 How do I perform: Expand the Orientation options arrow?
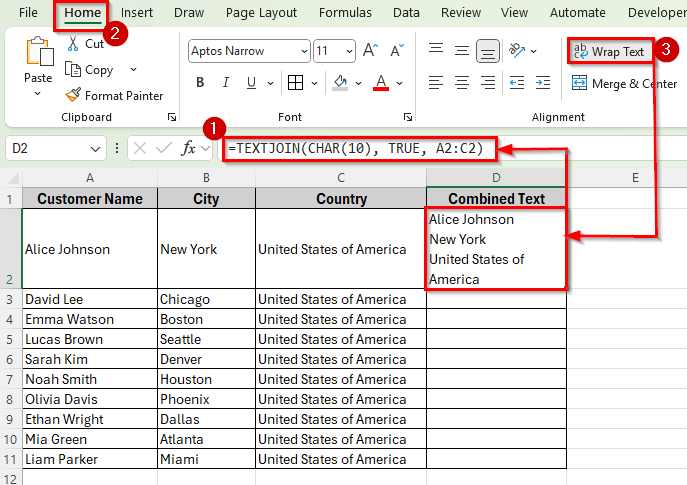tap(533, 51)
